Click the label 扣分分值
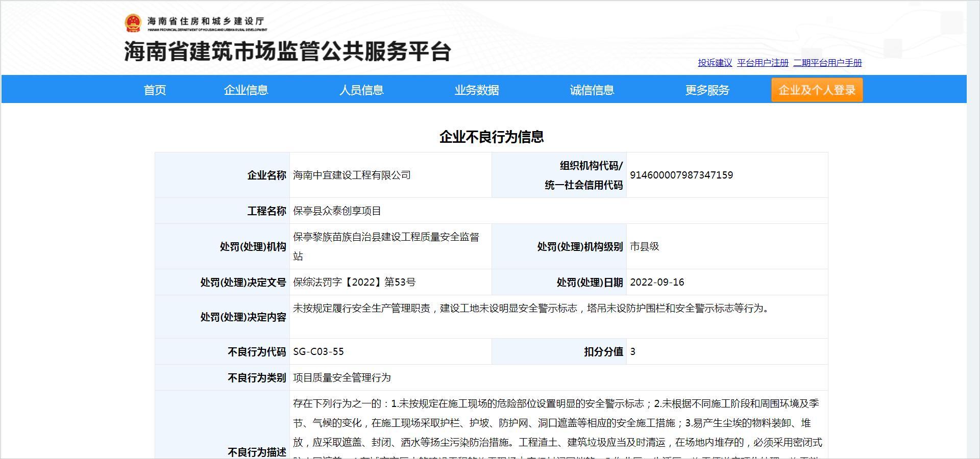 [x=603, y=351]
